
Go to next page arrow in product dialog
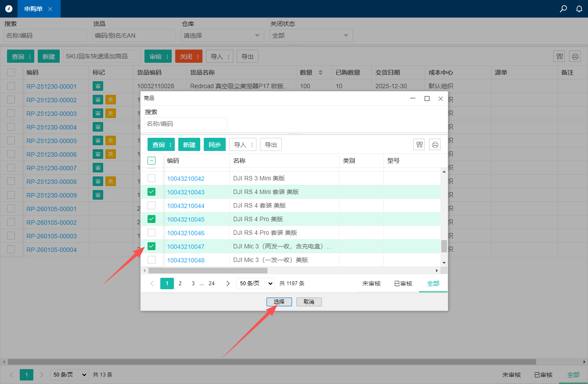228,284
